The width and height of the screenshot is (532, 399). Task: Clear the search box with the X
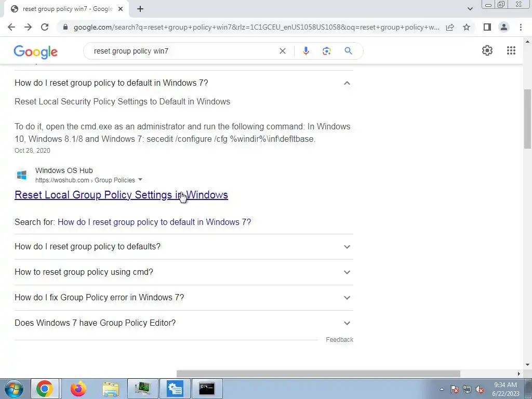pyautogui.click(x=282, y=51)
